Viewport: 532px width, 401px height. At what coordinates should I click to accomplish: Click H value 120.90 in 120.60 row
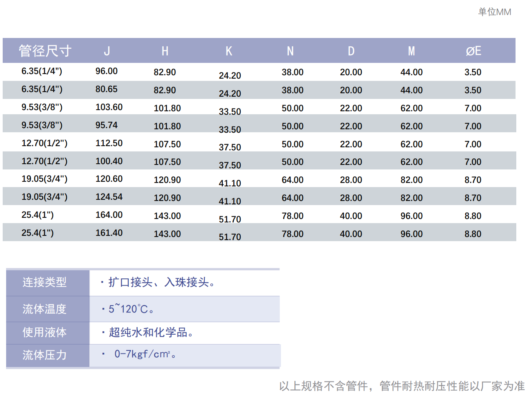pos(167,180)
